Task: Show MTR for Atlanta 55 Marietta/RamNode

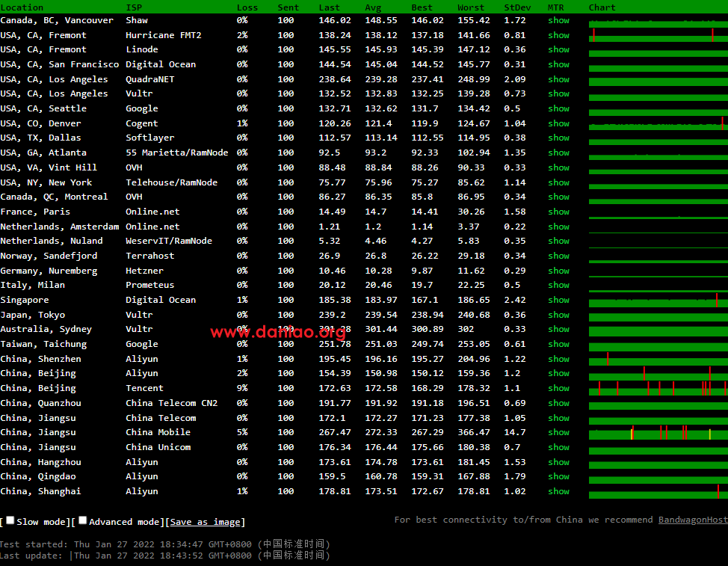Action: [558, 153]
